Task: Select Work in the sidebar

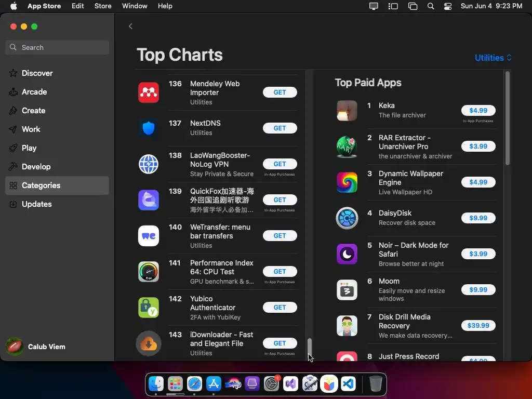Action: pos(57,129)
